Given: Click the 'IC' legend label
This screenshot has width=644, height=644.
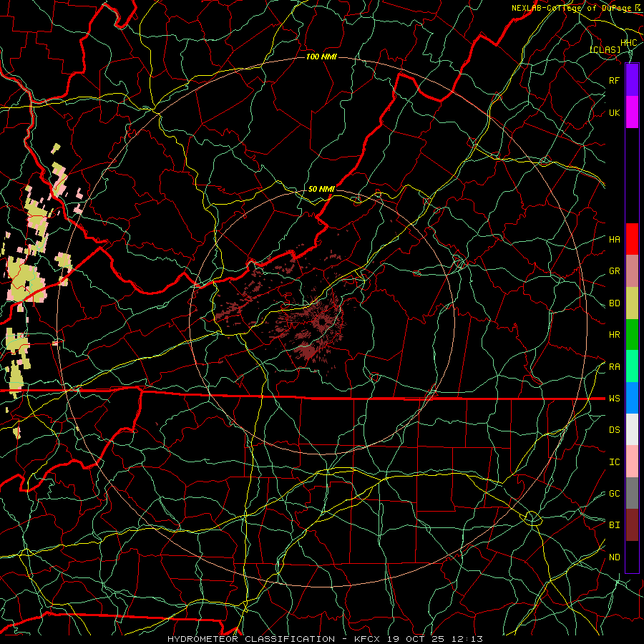Looking at the screenshot, I should (x=615, y=462).
